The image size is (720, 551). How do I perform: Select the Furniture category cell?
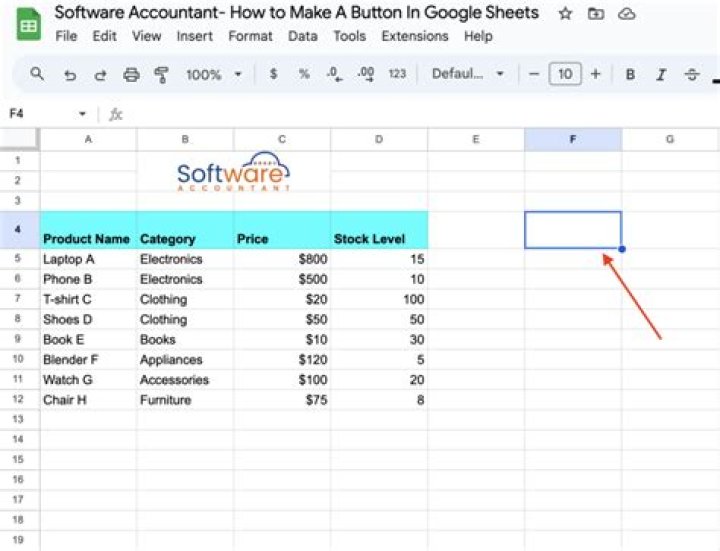coord(185,400)
